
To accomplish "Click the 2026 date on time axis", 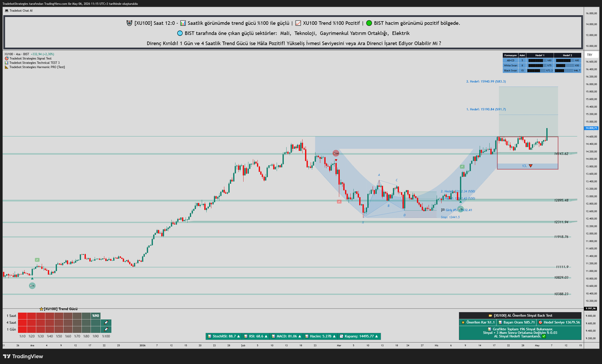I will tap(142, 345).
